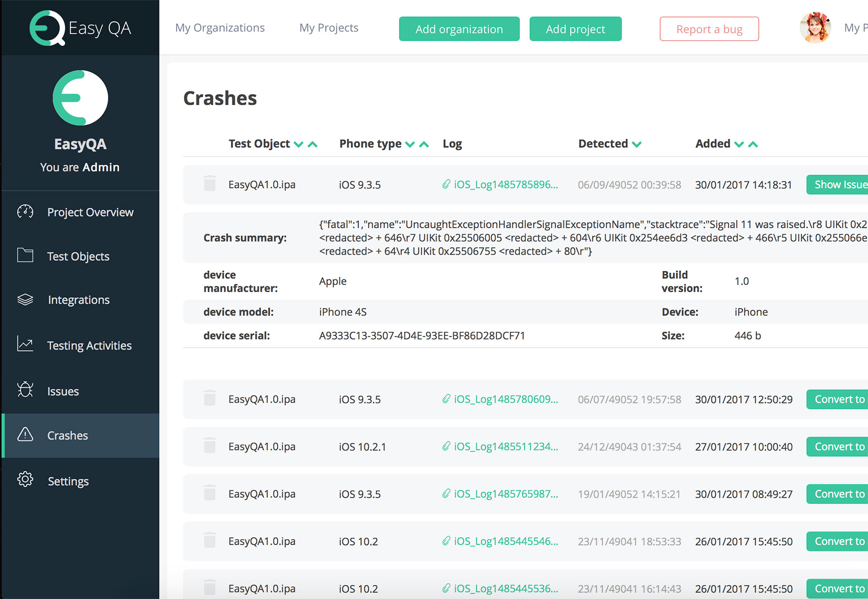Sort Detected column with down chevron
This screenshot has width=868, height=599.
point(637,144)
